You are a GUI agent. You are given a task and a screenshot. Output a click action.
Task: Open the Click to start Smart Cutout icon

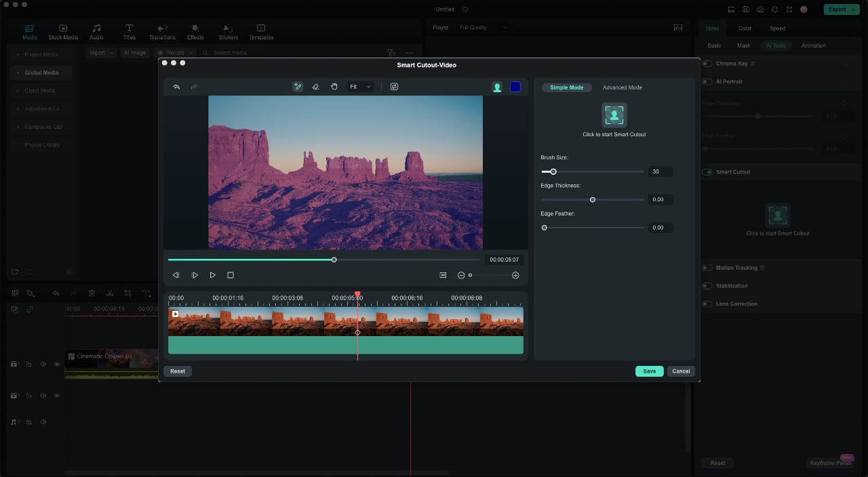coord(614,115)
